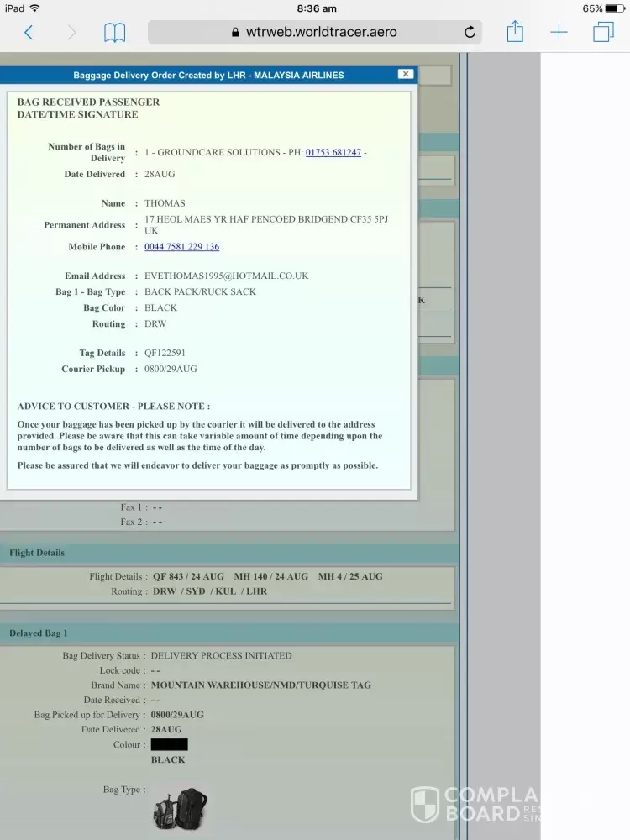Select Bag Picked up for Delivery 0800/29AUG
The height and width of the screenshot is (840, 630).
point(177,715)
